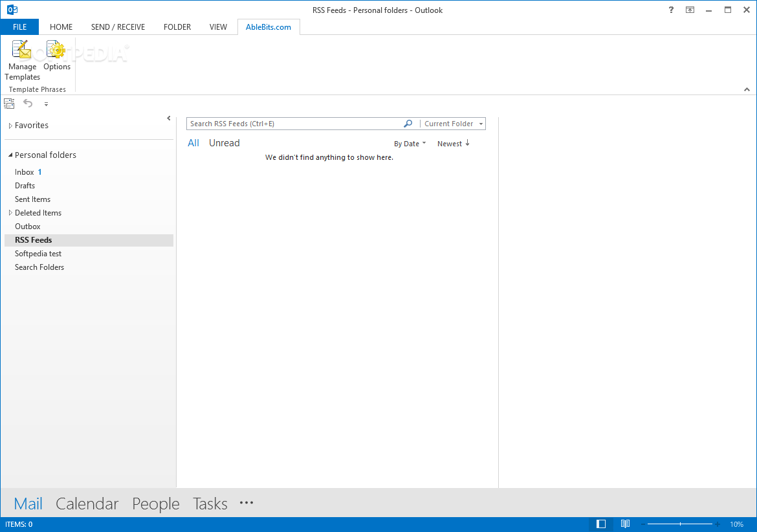Switch to SEND / RECEIVE tab

coord(118,27)
